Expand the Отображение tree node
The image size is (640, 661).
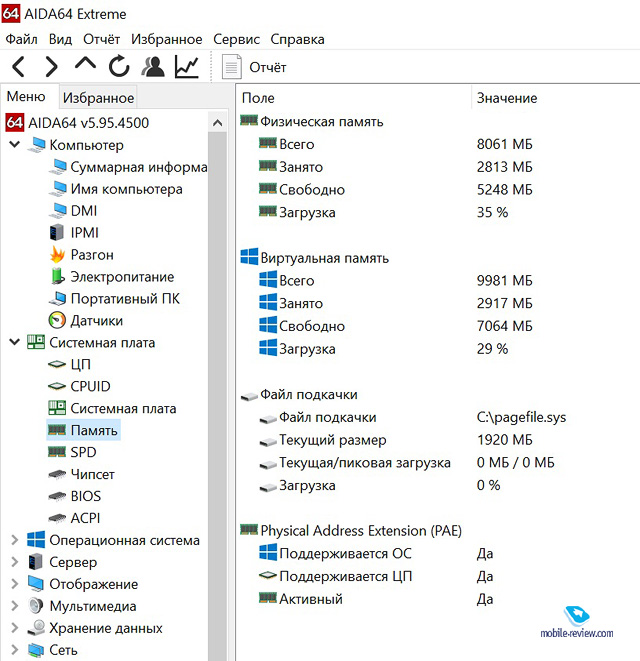(15, 584)
